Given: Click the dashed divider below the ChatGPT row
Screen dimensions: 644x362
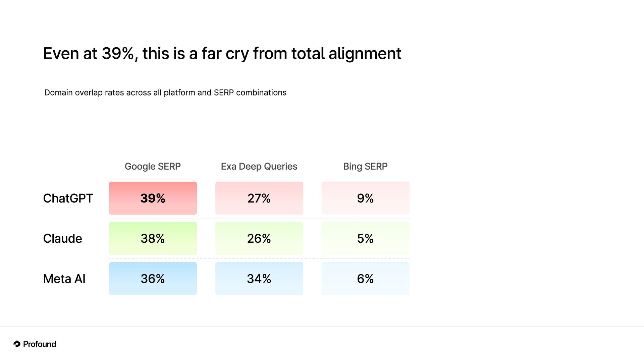Looking at the screenshot, I should point(259,218).
